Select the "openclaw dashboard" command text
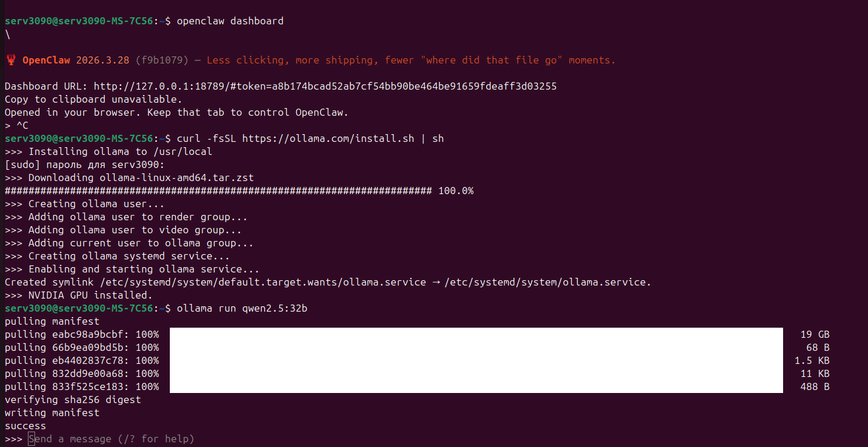Screen dimensions: 868x447 [x=230, y=21]
